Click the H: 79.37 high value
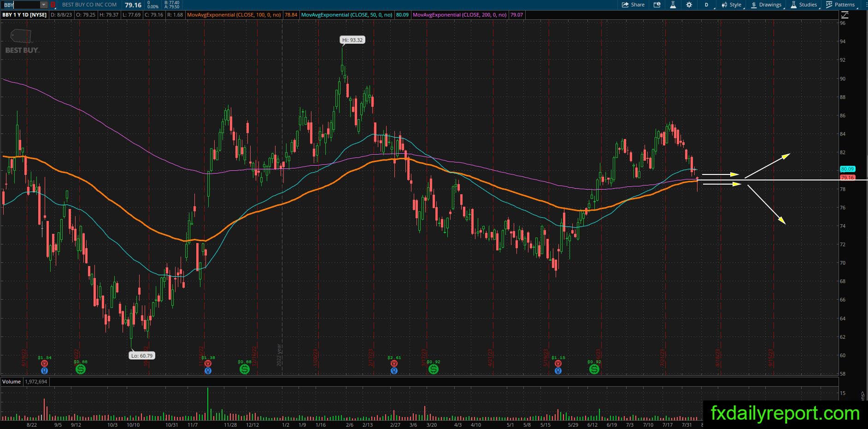 pos(109,15)
